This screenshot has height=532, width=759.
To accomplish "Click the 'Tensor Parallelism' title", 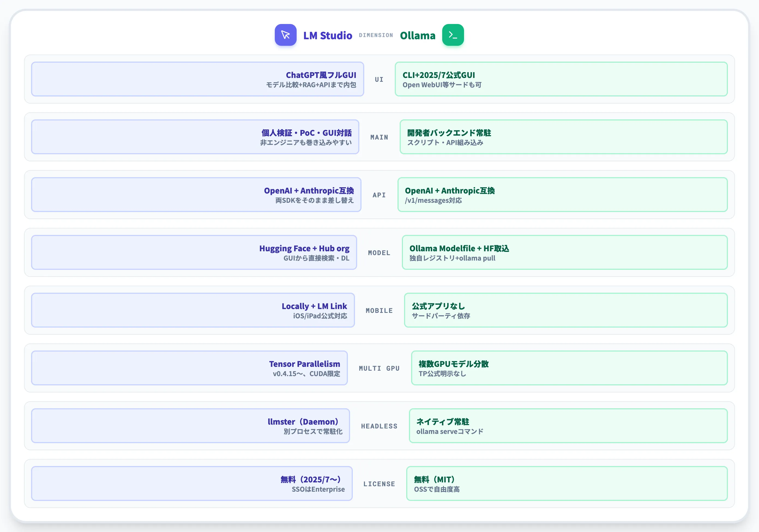I will click(x=305, y=364).
